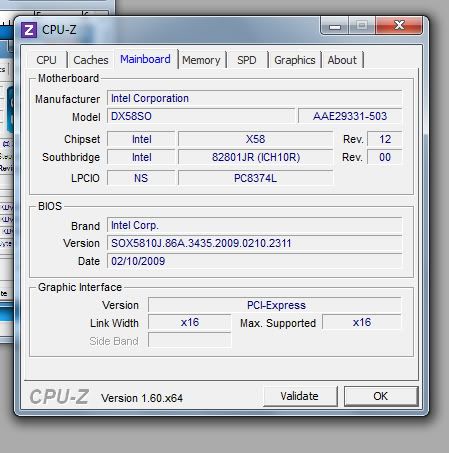The image size is (449, 453).
Task: Click the Southbridge vendor value Intel
Action: point(141,157)
